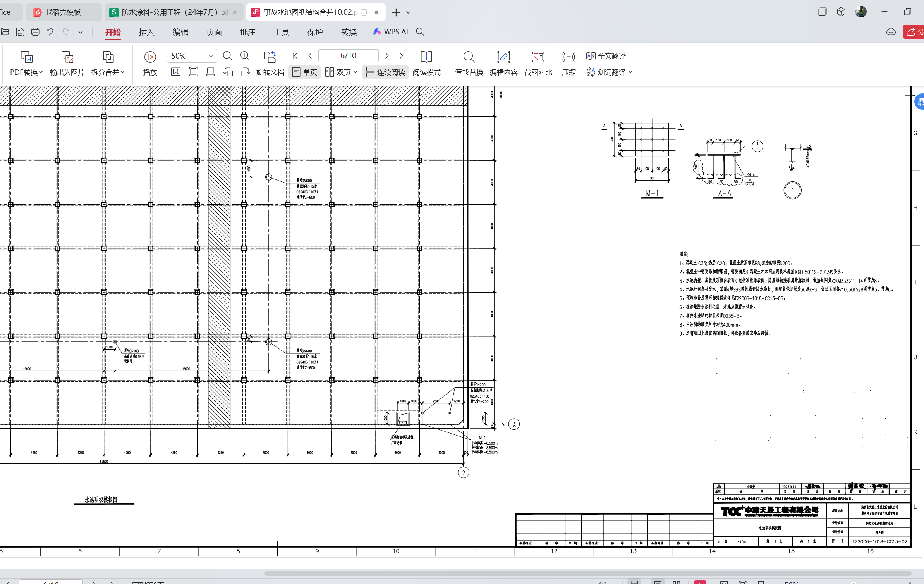Go to the previous page
Image resolution: width=924 pixels, height=584 pixels.
pyautogui.click(x=310, y=56)
